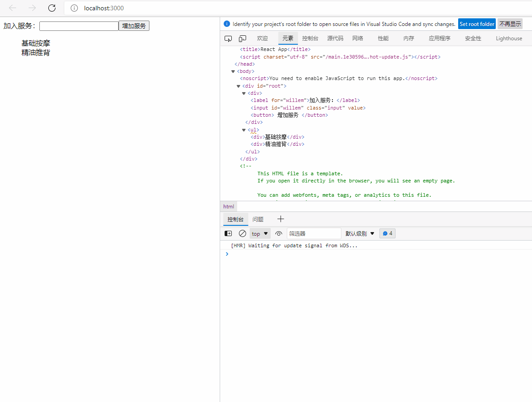This screenshot has width=532, height=402.
Task: Create a live expression with eye icon
Action: tap(279, 233)
